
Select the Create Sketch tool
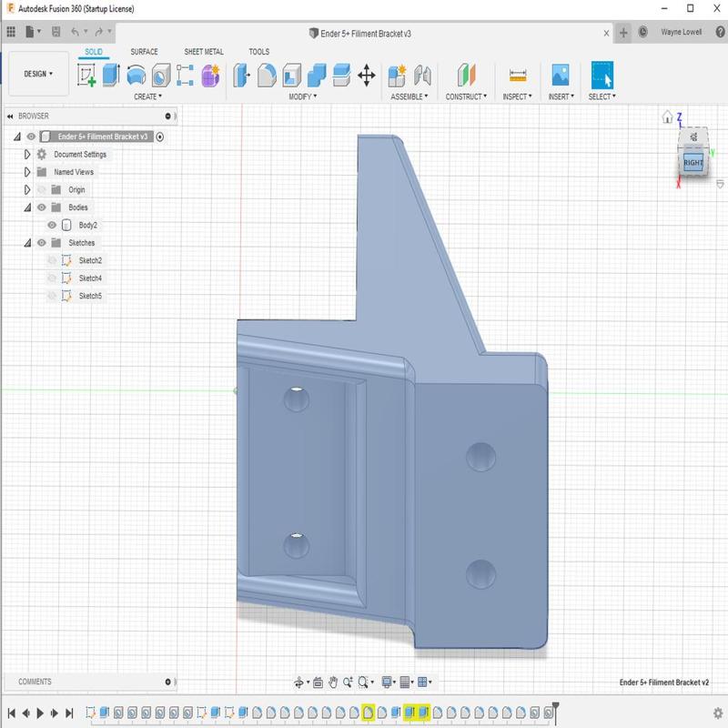86,76
